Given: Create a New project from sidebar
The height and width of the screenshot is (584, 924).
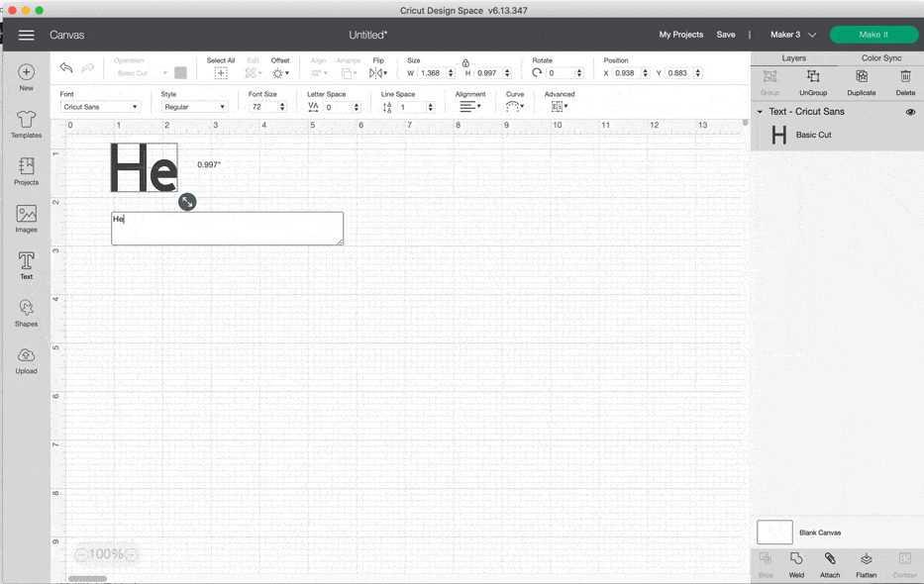Looking at the screenshot, I should point(26,77).
